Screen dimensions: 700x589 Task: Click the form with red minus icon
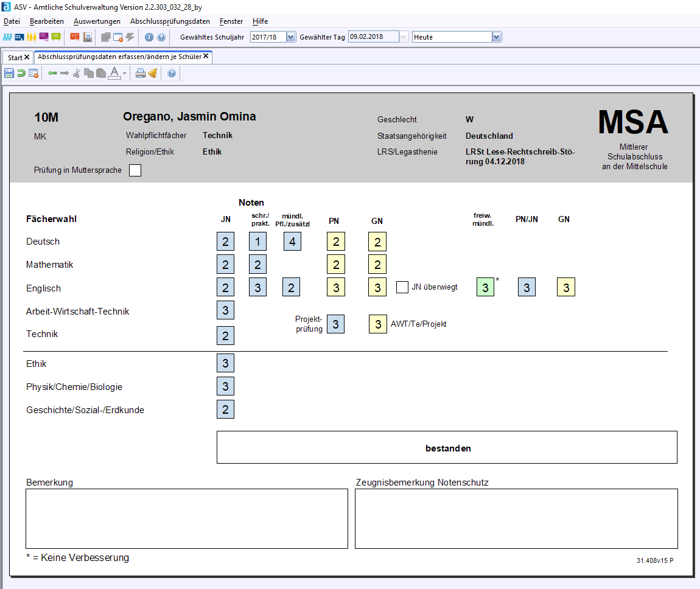click(33, 73)
